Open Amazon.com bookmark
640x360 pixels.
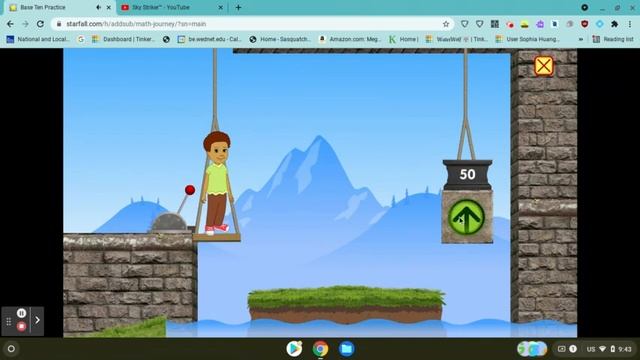tap(350, 39)
